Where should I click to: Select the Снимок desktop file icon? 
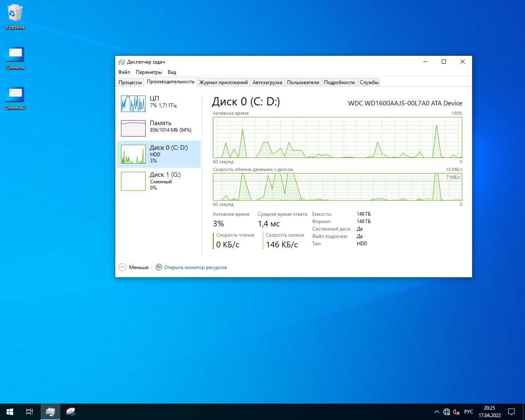click(x=15, y=58)
